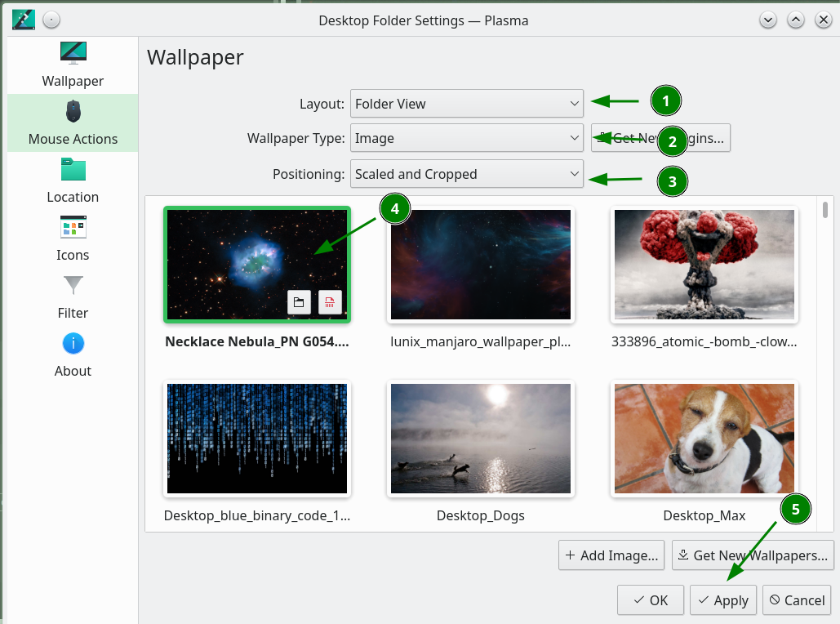
Task: Open the Wallpaper settings section icon
Action: pyautogui.click(x=73, y=54)
